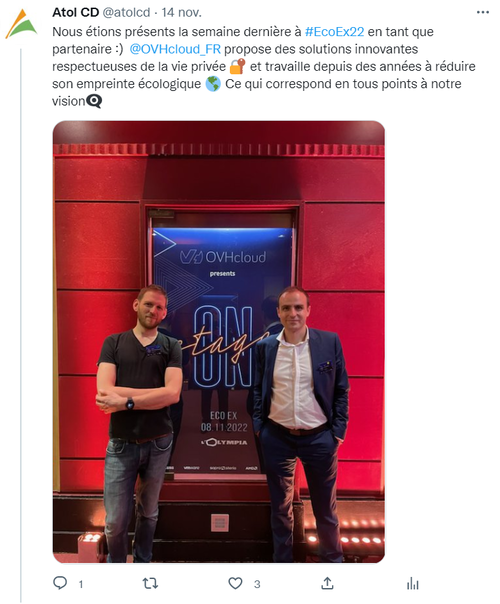500x604 pixels.
Task: Click the reply speech bubble icon
Action: pos(60,583)
